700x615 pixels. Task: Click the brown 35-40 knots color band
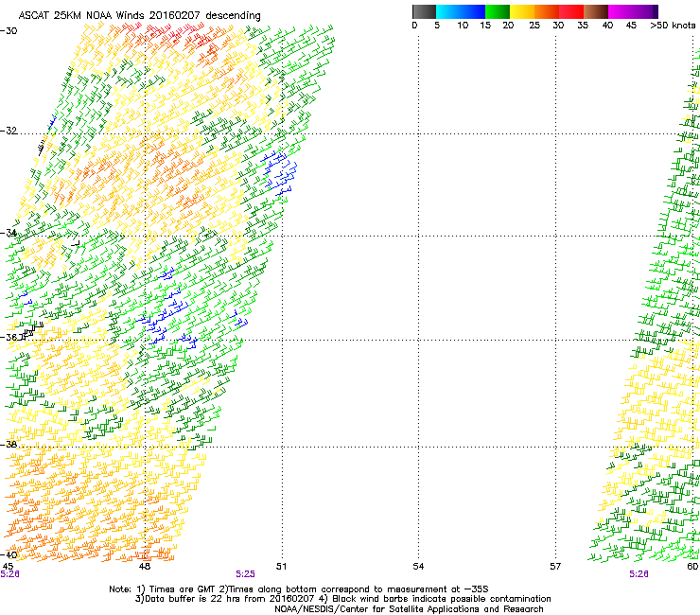point(596,11)
